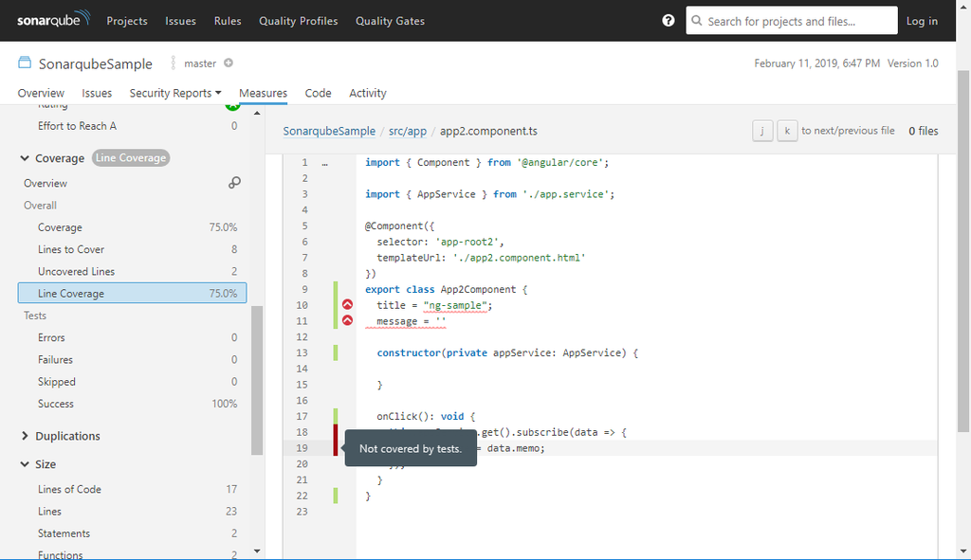971x560 pixels.
Task: Switch to the Activity tab
Action: [368, 93]
